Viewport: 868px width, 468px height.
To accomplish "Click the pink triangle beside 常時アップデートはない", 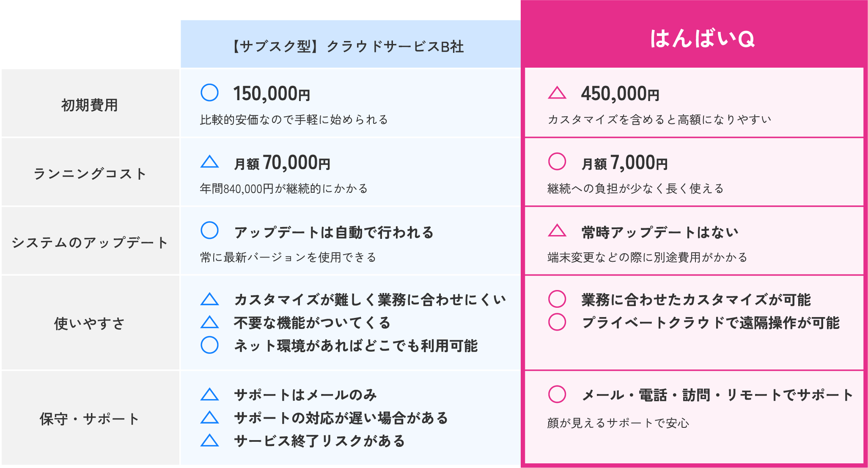I will click(x=557, y=230).
